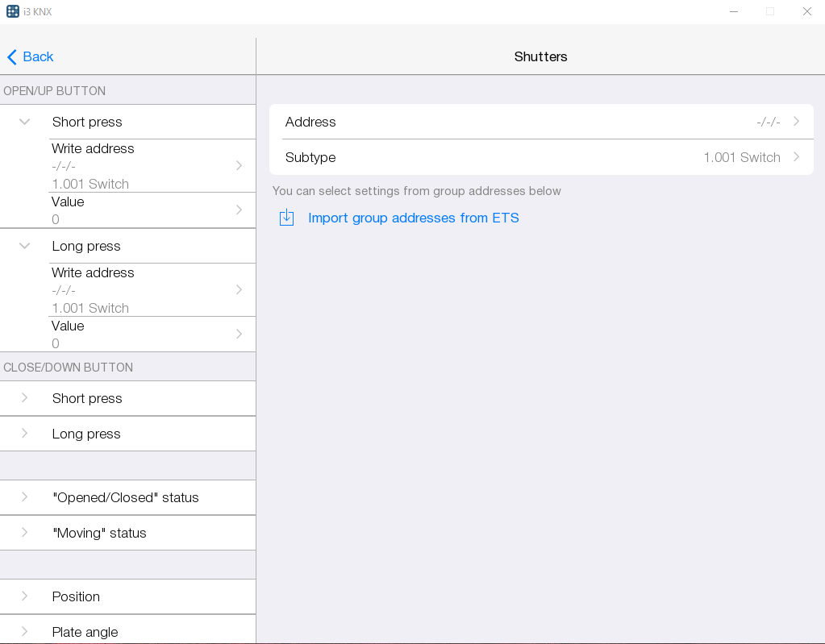
Task: Click the arrow on the Subtype row
Action: click(796, 157)
